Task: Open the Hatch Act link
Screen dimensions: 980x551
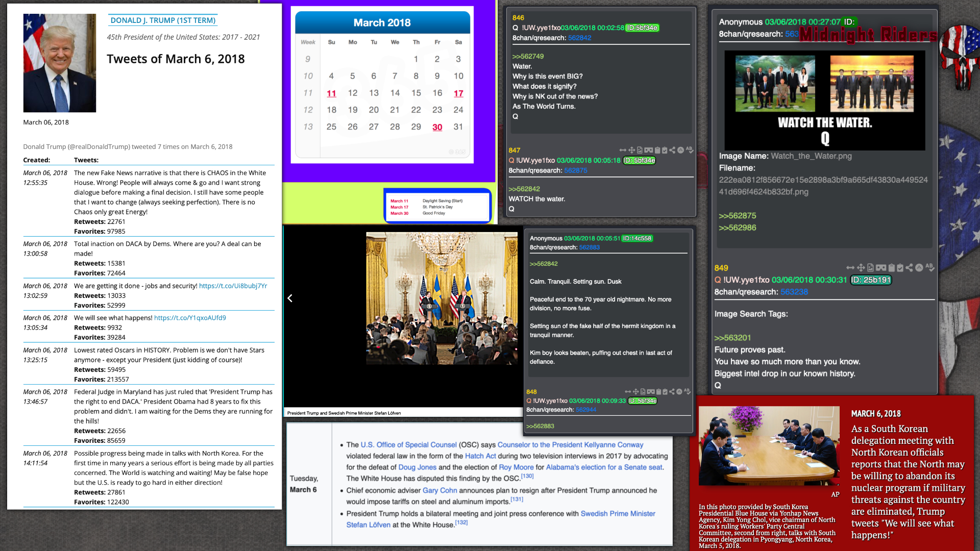Action: [480, 456]
